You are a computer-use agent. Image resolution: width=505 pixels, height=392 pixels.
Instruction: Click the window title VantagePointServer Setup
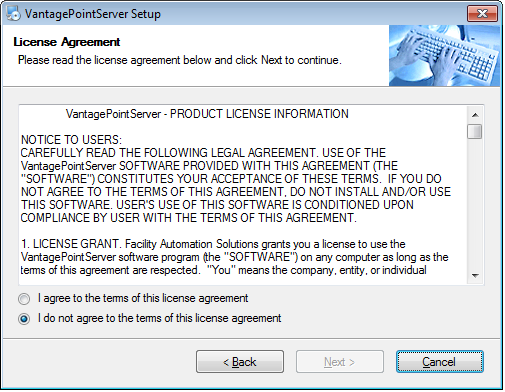coord(93,14)
